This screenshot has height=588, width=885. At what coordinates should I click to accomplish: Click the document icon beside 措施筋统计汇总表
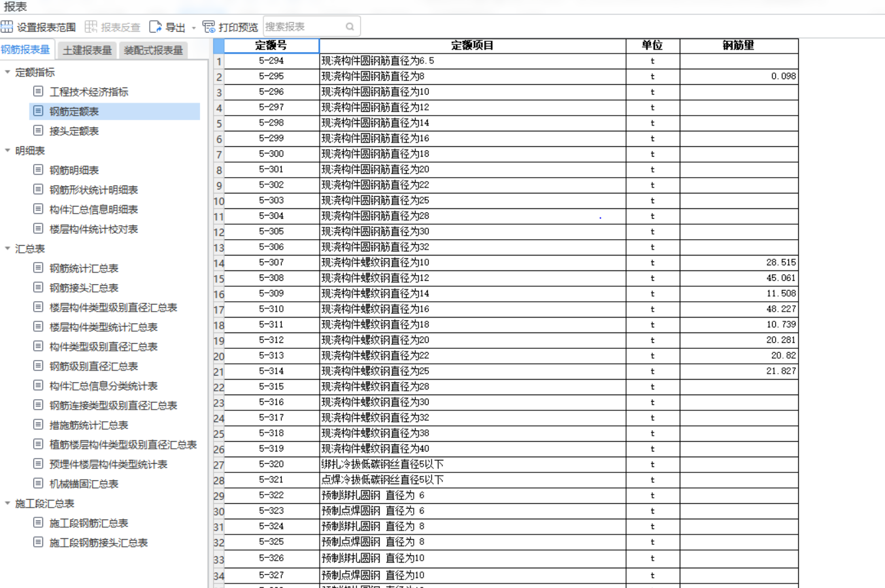[39, 425]
